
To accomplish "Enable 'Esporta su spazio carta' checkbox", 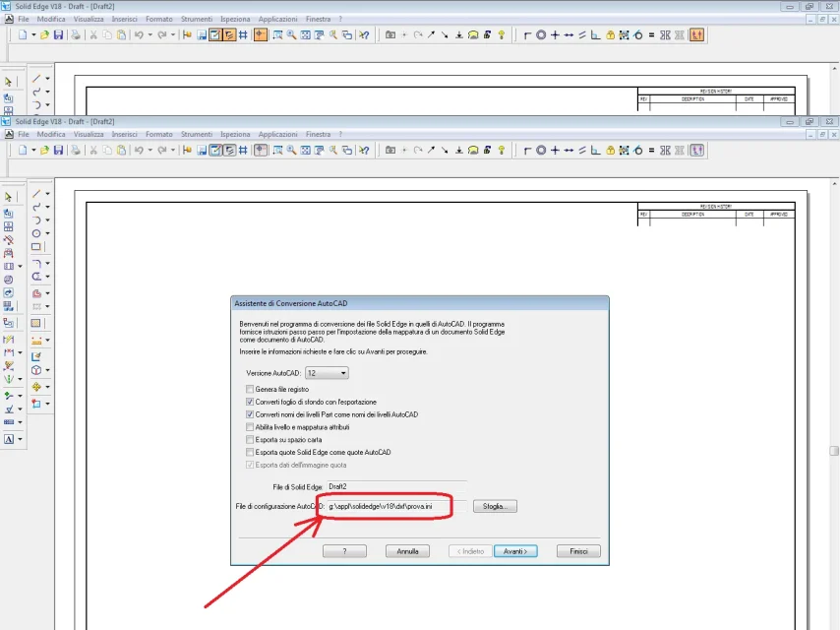I will tap(250, 439).
